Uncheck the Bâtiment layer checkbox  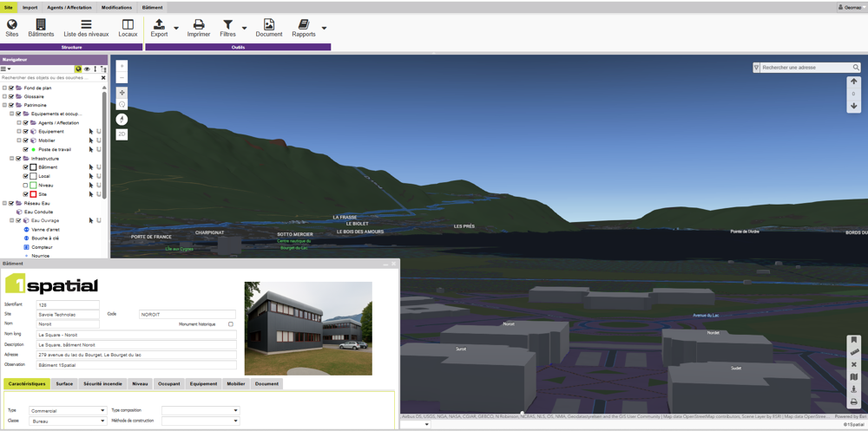(26, 167)
